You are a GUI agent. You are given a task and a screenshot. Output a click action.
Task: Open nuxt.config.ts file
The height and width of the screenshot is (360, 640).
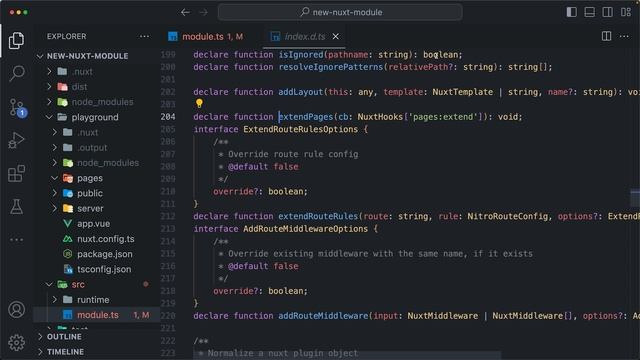[106, 239]
